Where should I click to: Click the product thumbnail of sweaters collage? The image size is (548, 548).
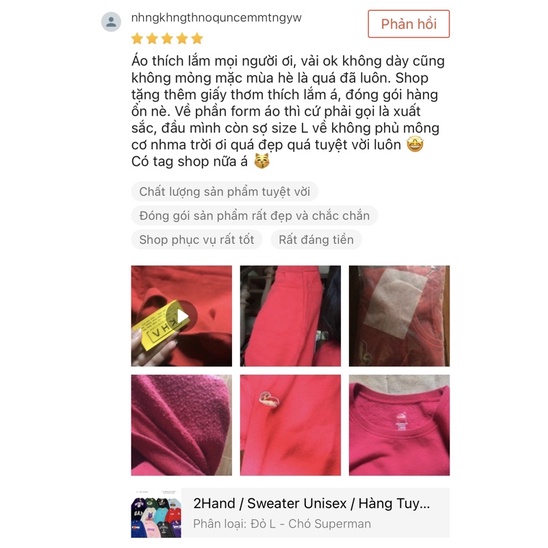pyautogui.click(x=156, y=513)
